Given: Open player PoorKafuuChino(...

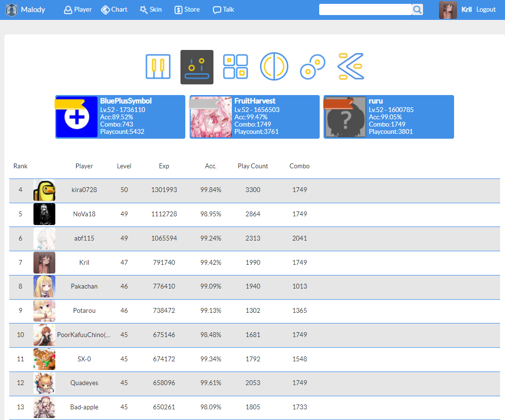Looking at the screenshot, I should pyautogui.click(x=84, y=335).
